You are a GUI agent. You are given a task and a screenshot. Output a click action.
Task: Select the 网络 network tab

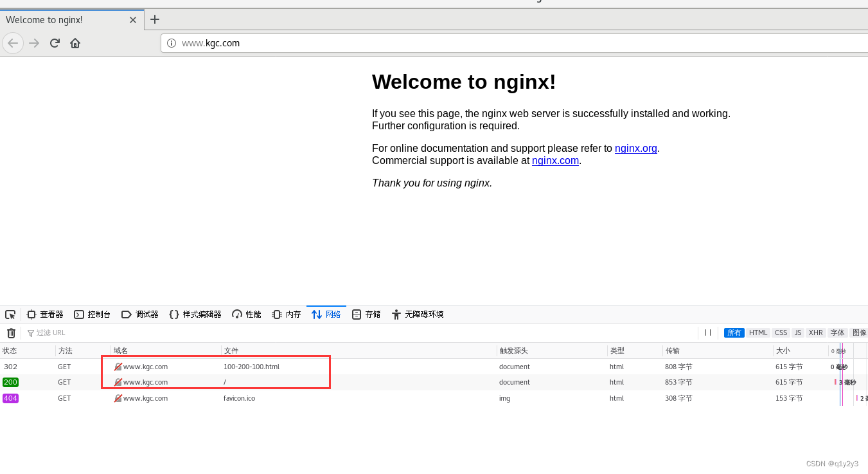326,314
